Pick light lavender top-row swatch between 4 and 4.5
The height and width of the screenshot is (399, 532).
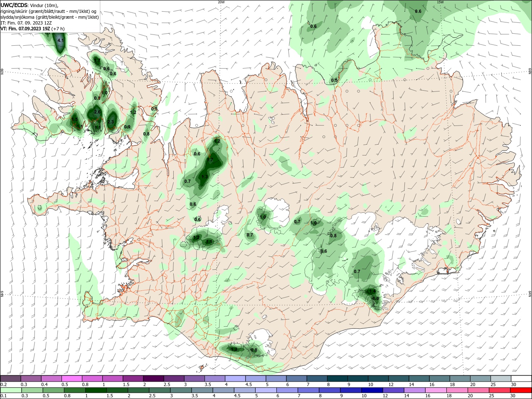point(235,378)
